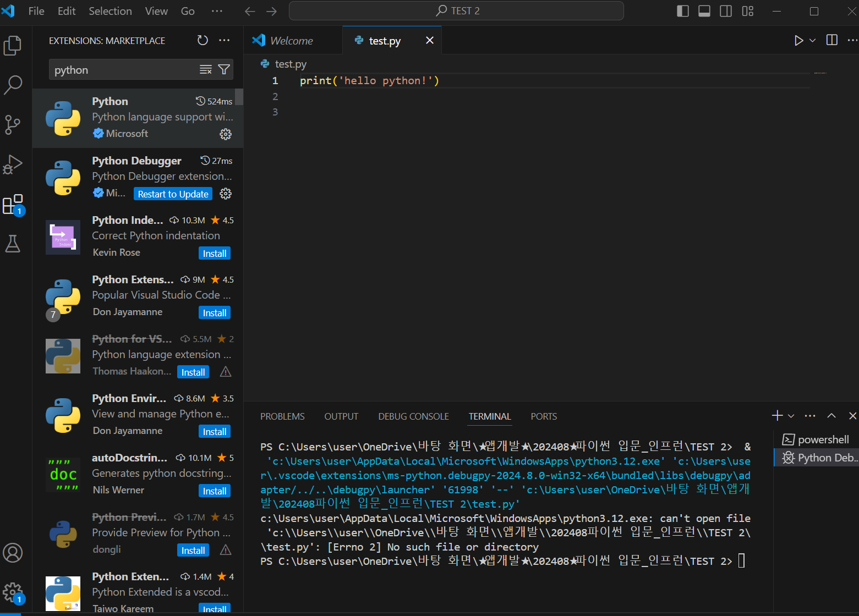Go forward navigation arrow
This screenshot has width=859, height=616.
click(x=272, y=11)
